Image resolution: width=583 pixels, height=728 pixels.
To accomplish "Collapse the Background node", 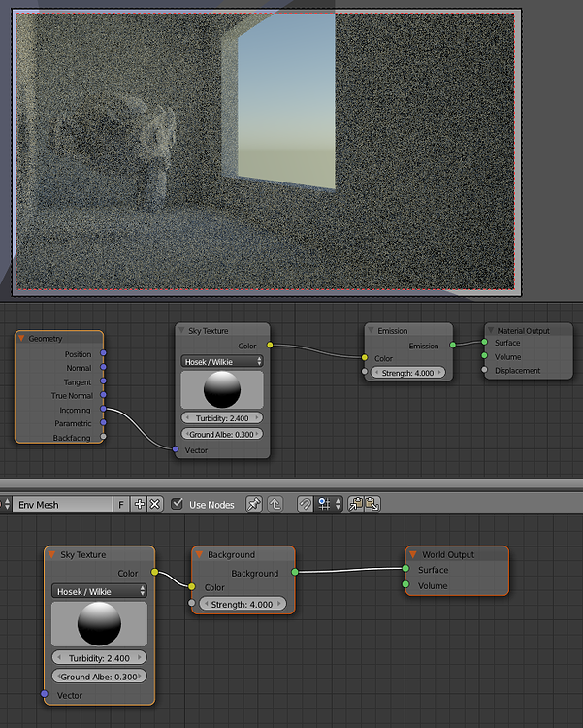I will coord(199,554).
